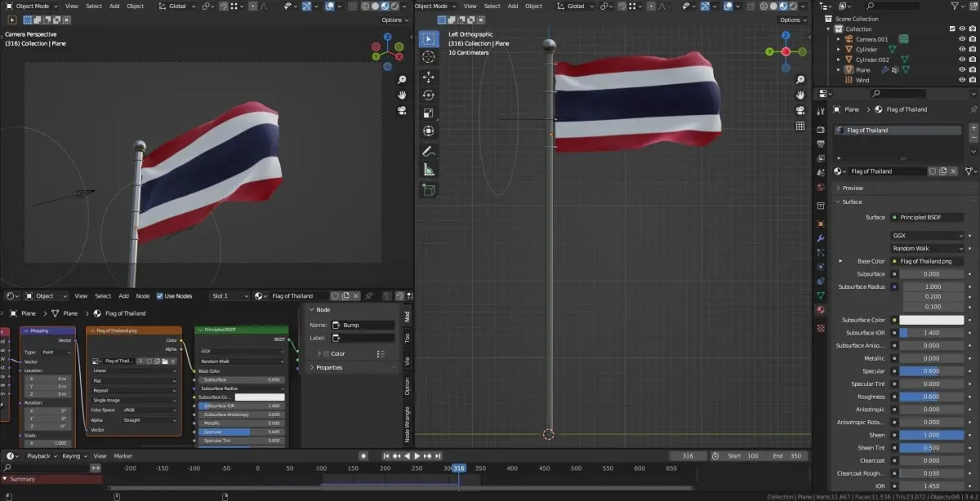
Task: Hide the Plane object in viewport
Action: tap(962, 70)
